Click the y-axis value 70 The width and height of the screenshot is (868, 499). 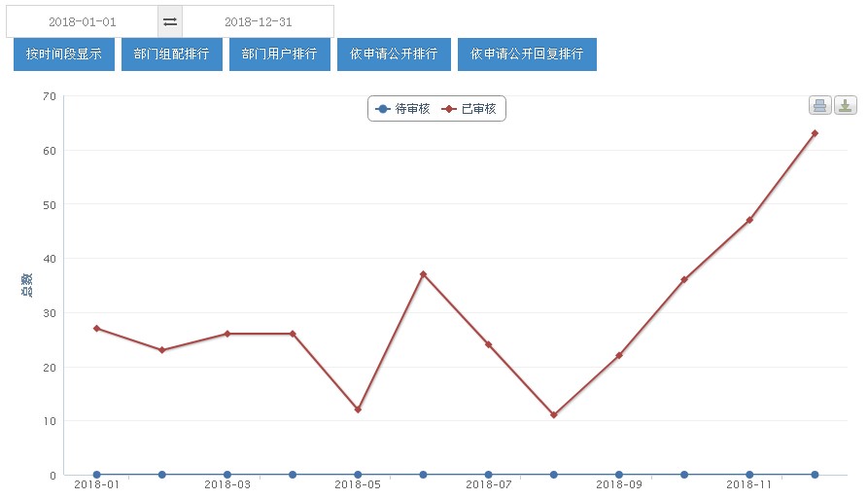point(50,96)
